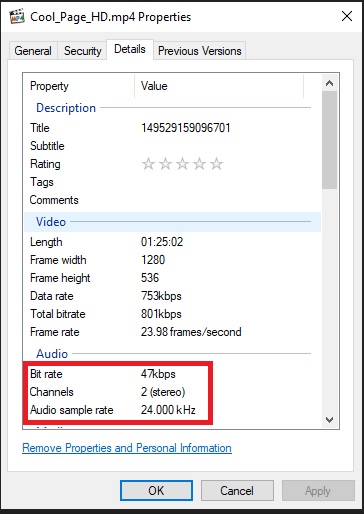Click the Rating property label
The height and width of the screenshot is (515, 364).
pyautogui.click(x=45, y=164)
